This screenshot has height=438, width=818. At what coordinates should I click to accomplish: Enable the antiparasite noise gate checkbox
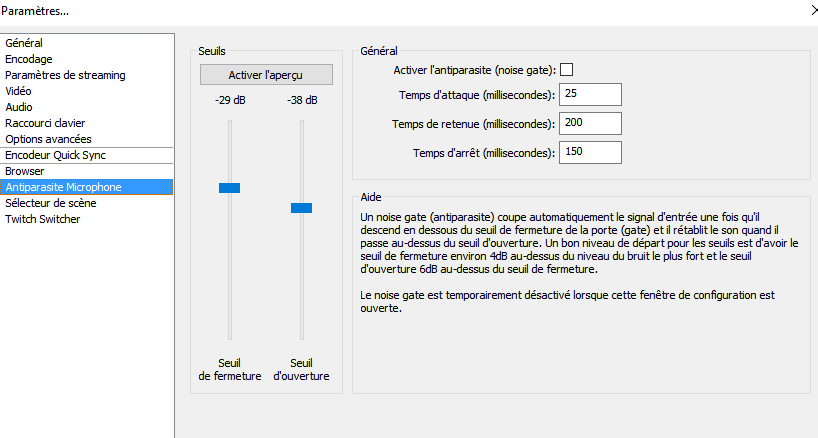point(566,69)
